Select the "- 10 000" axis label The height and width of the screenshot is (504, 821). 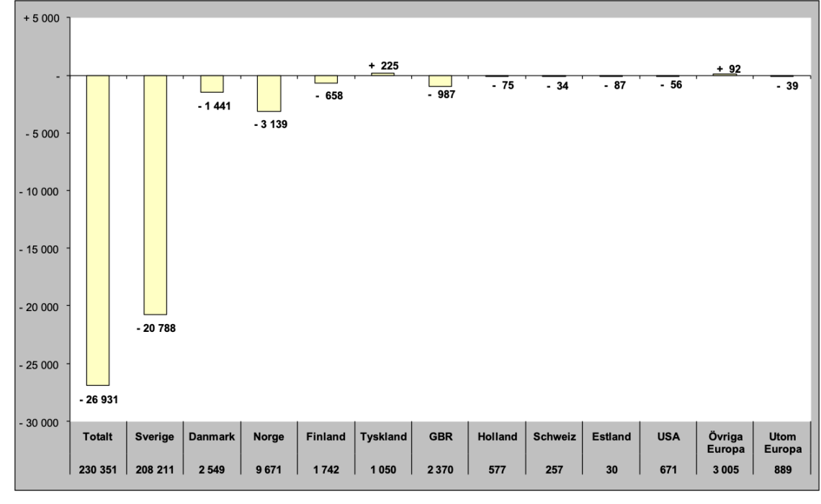40,192
